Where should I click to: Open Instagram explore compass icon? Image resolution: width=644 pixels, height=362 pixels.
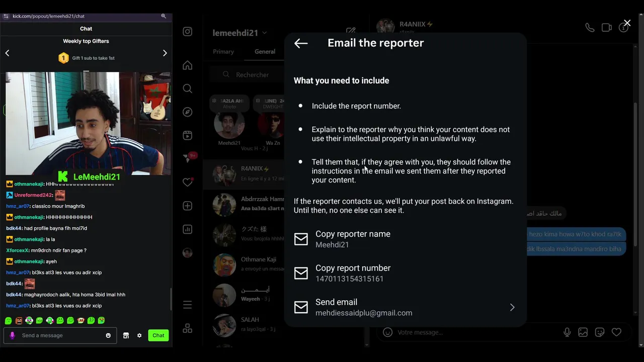pyautogui.click(x=188, y=112)
